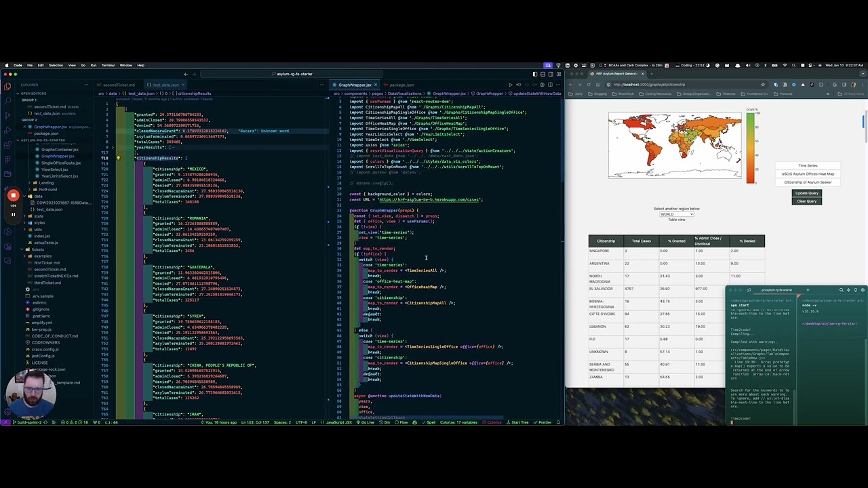Go to the browser home page
868x488 pixels.
click(597, 85)
